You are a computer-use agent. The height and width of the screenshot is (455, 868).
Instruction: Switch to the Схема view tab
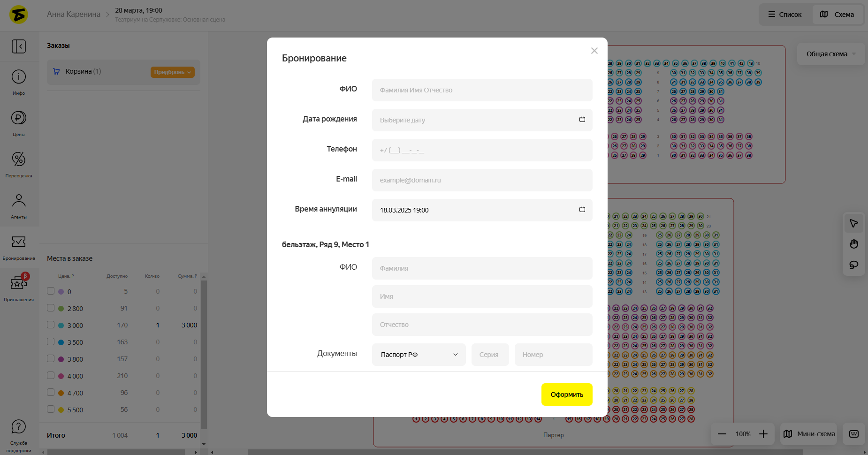(x=837, y=15)
